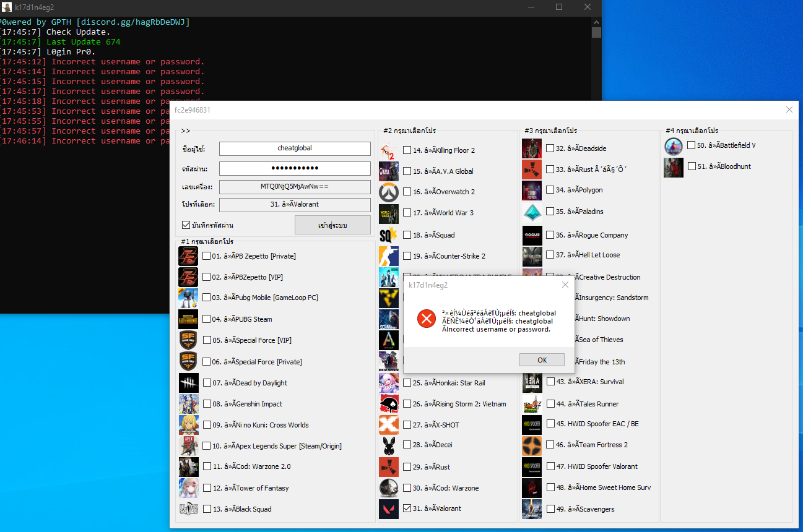Viewport: 803px width, 532px height.
Task: Check the 37. Hell Let Loose checkbox
Action: coord(550,255)
